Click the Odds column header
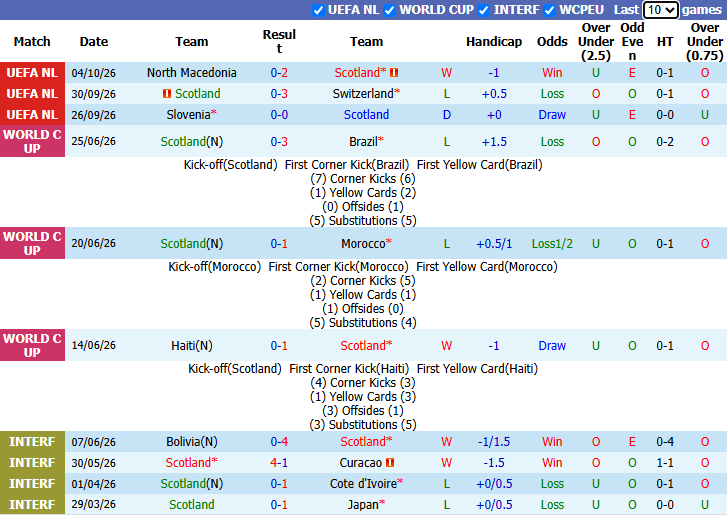Viewport: 727px width, 515px height. tap(552, 42)
